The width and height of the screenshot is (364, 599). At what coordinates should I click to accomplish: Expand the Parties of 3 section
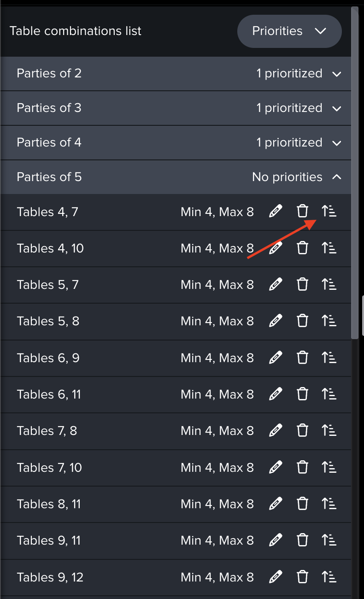(x=337, y=108)
